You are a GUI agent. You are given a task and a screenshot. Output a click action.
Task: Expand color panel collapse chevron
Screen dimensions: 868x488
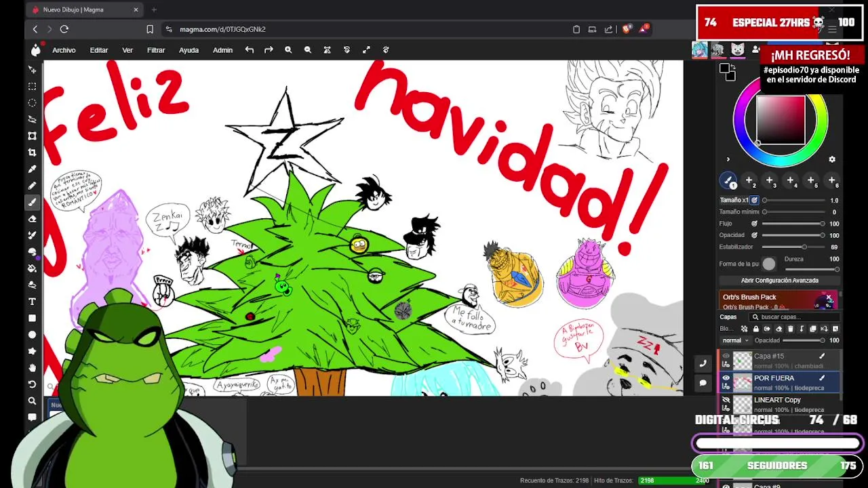(728, 160)
